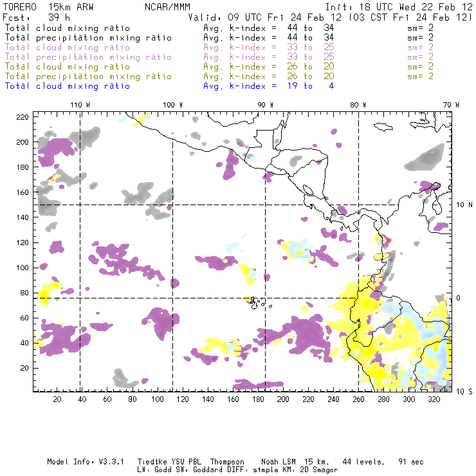This screenshot has height=476, width=476.
Task: Click the Fcst: 39 h forecast label
Action: (x=33, y=17)
